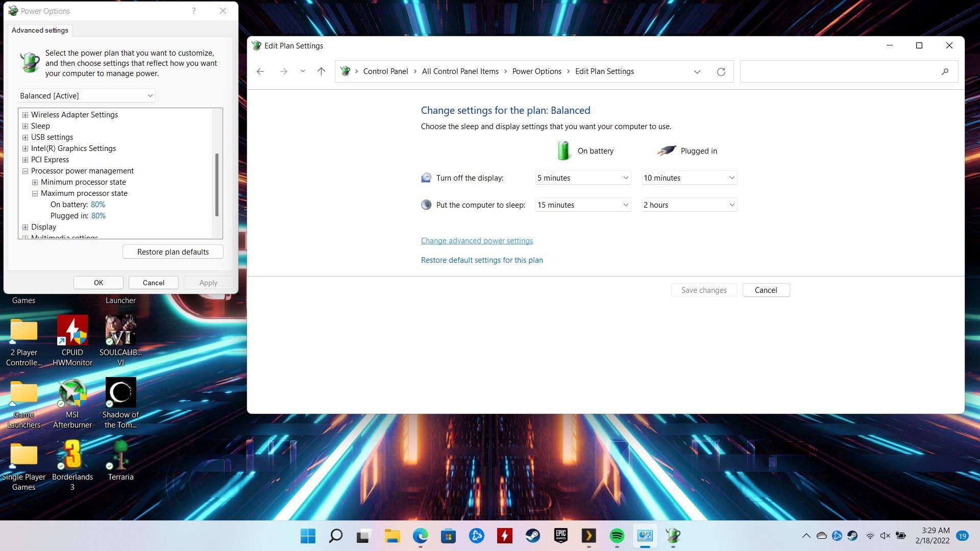980x551 pixels.
Task: Open Plugged in sleep time dropdown
Action: click(689, 205)
